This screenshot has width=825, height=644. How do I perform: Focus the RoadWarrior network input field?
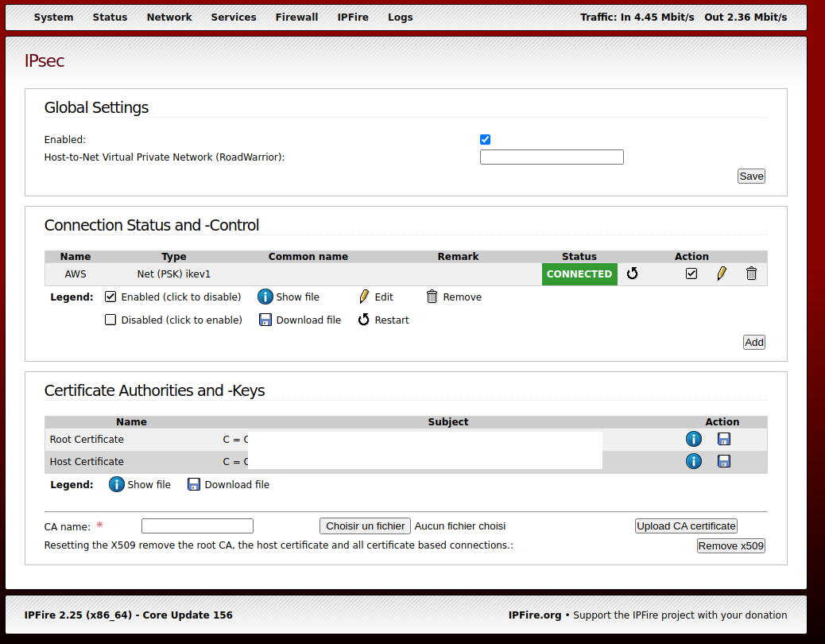click(x=552, y=157)
